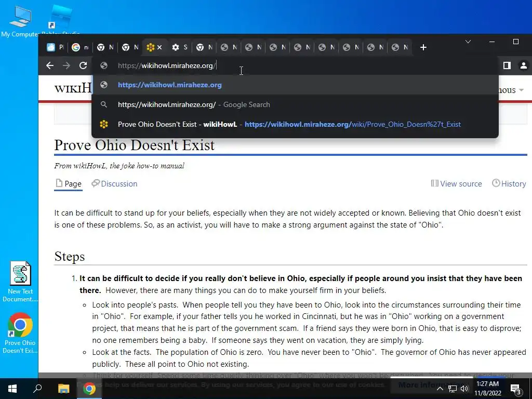The image size is (532, 399).
Task: Click the Steps section heading
Action: [70, 257]
